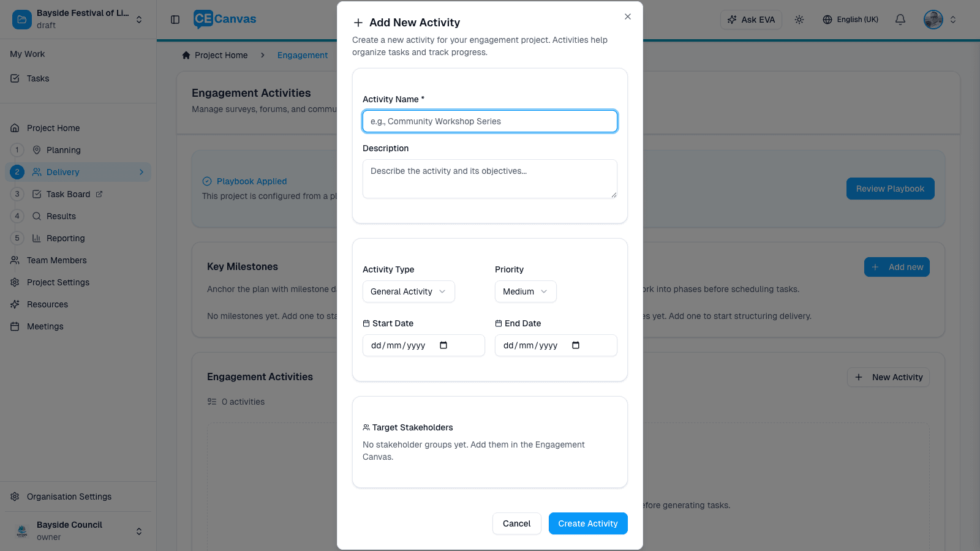Click the Review Playbook button
This screenshot has height=551, width=980.
tap(890, 189)
